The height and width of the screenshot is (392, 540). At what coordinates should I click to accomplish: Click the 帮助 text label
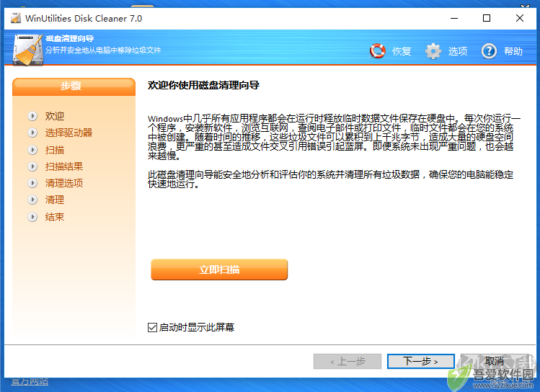513,51
